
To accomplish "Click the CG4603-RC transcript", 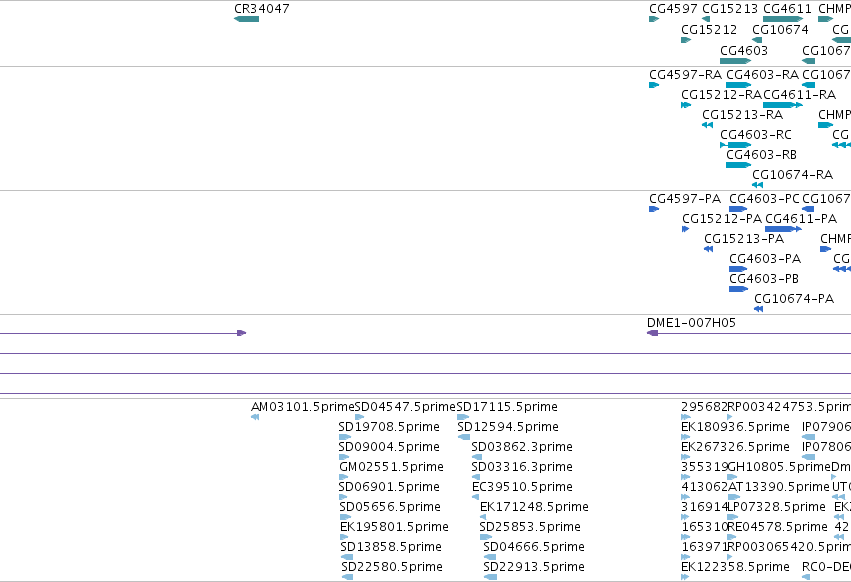I will [x=735, y=145].
